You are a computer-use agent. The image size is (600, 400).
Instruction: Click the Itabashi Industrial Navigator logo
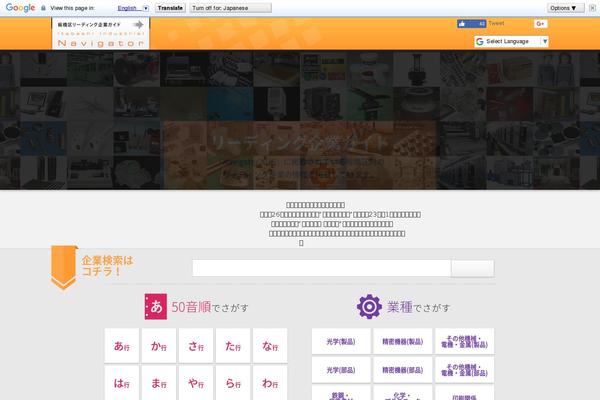[101, 34]
